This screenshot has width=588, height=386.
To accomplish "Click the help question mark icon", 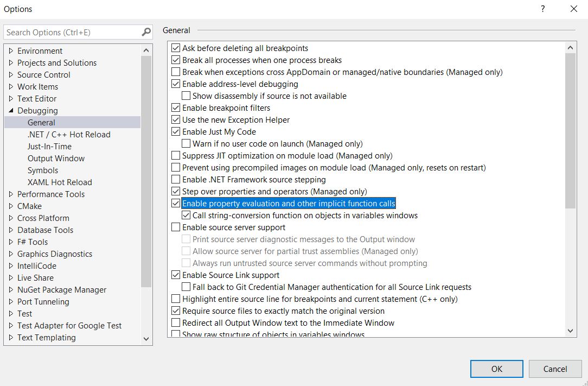I will pos(542,9).
